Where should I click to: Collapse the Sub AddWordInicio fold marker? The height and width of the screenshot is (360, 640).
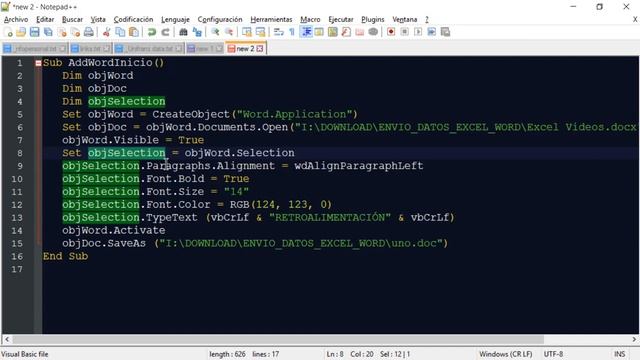pyautogui.click(x=38, y=63)
